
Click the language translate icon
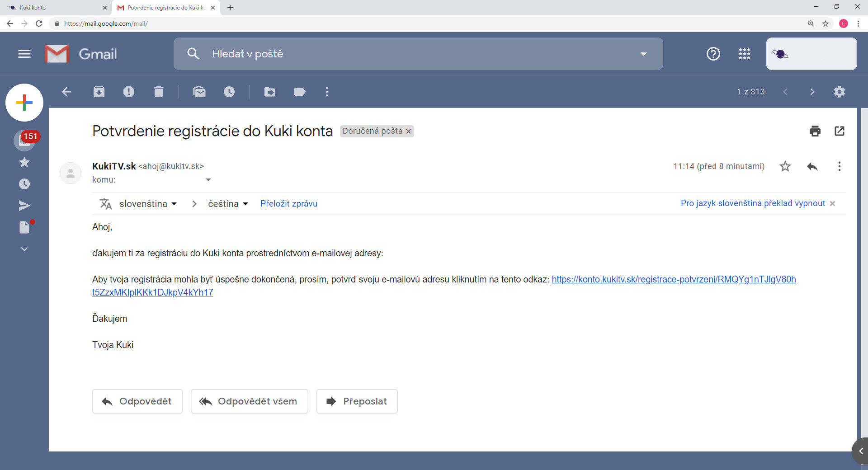click(106, 204)
